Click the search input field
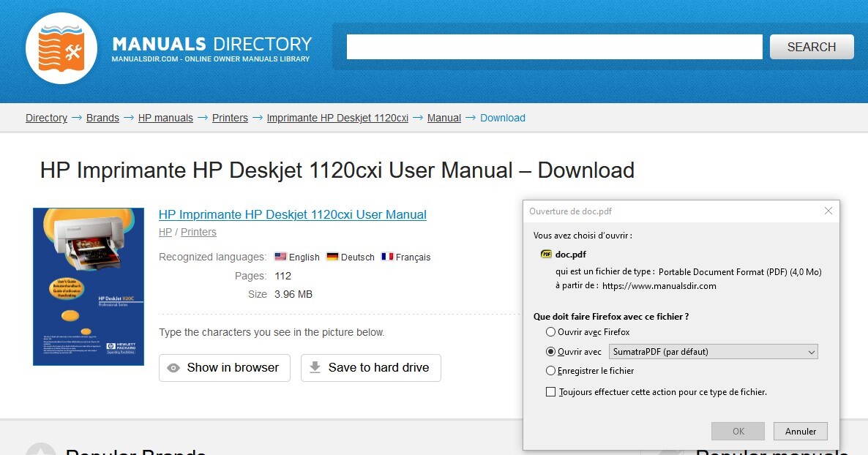The width and height of the screenshot is (868, 455). (554, 47)
